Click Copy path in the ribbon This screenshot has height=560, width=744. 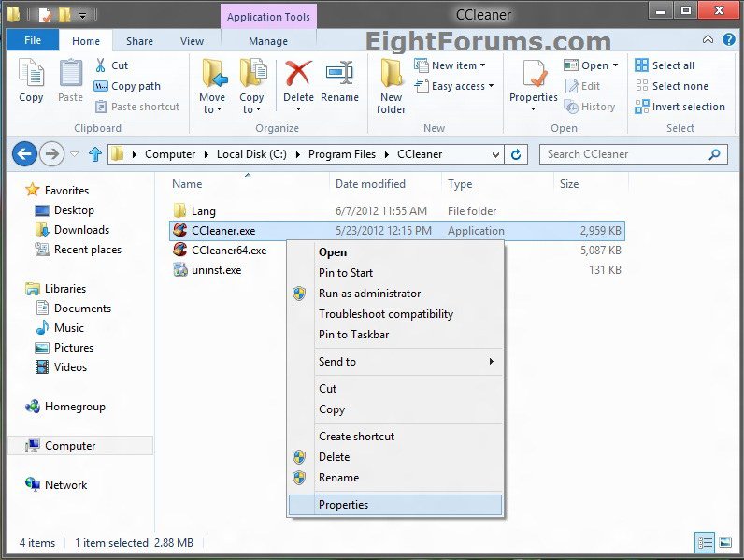[127, 86]
